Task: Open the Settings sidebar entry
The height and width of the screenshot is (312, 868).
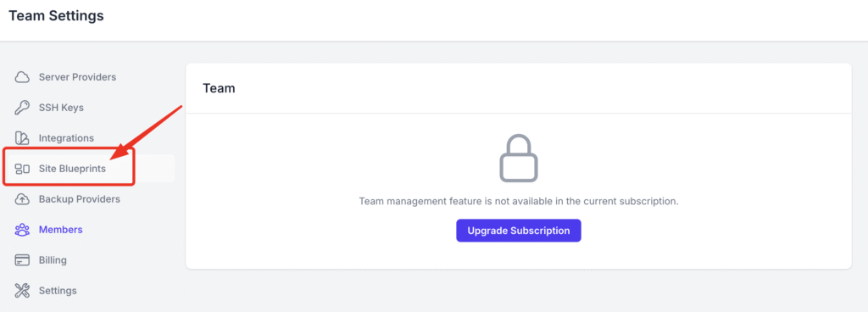Action: [58, 291]
